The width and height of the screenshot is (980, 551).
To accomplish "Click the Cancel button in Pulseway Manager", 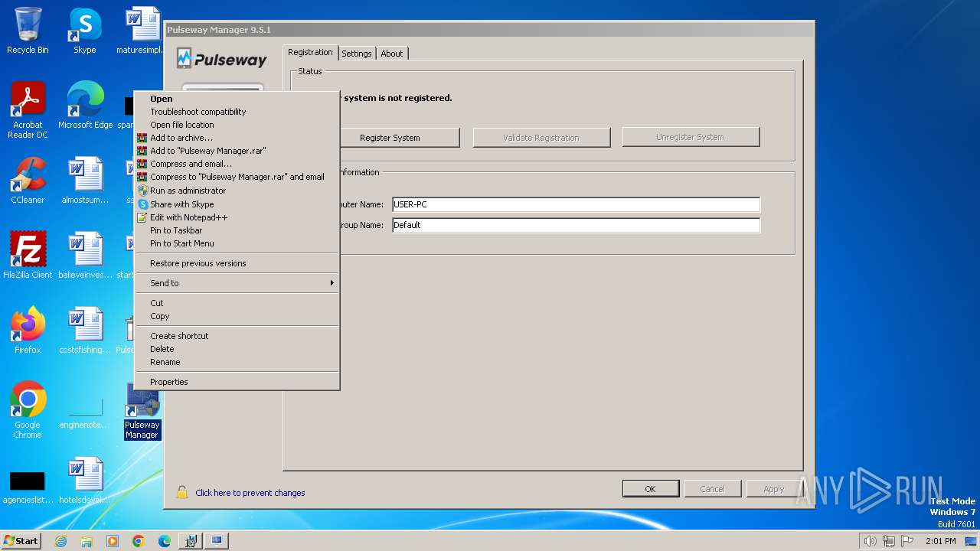I will [712, 489].
